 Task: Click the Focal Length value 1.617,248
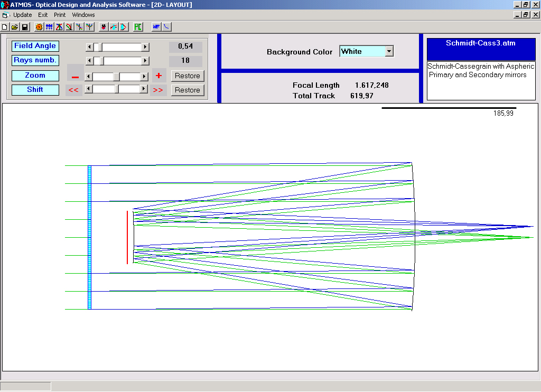point(372,85)
